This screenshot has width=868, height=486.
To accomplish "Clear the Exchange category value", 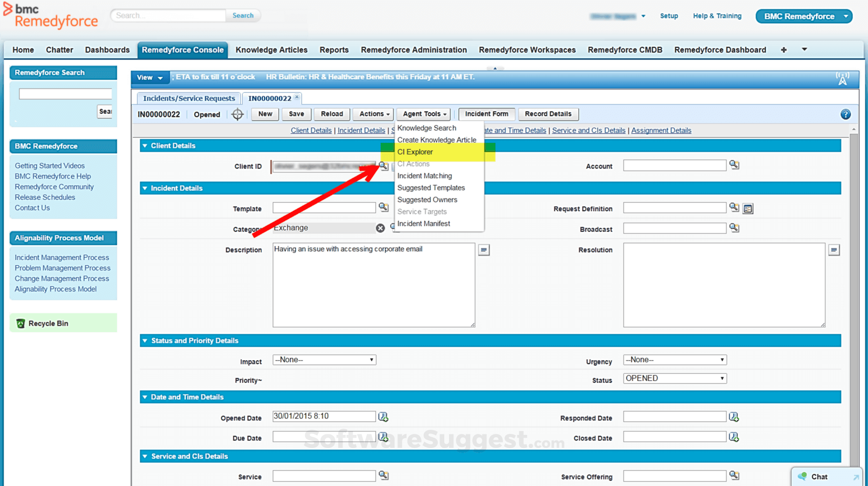I will (x=380, y=228).
